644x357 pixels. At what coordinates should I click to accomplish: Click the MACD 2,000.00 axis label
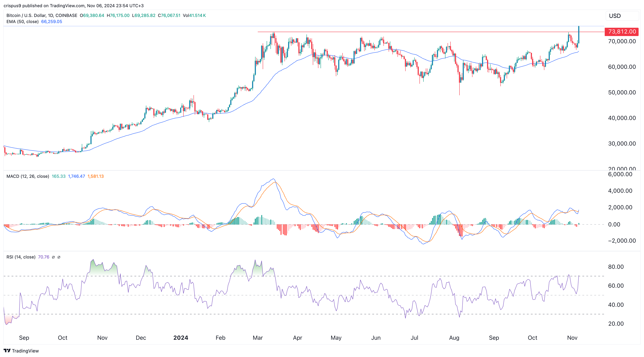coord(620,207)
